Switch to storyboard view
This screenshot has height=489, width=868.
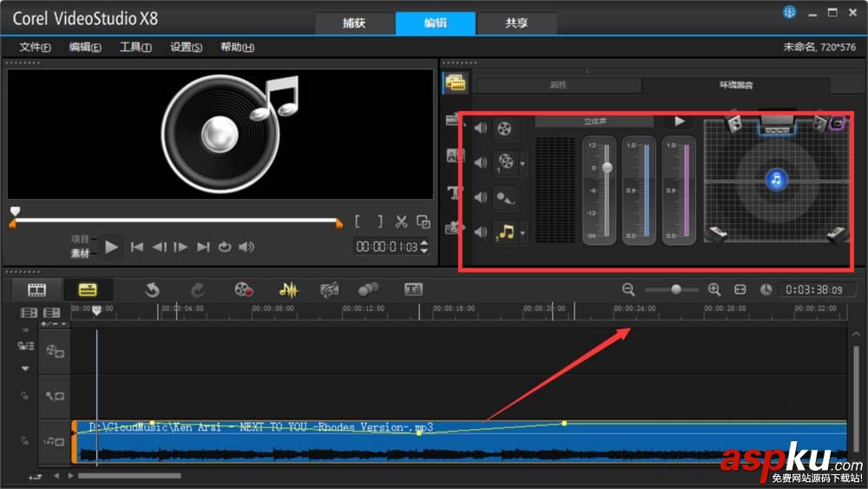tap(37, 289)
